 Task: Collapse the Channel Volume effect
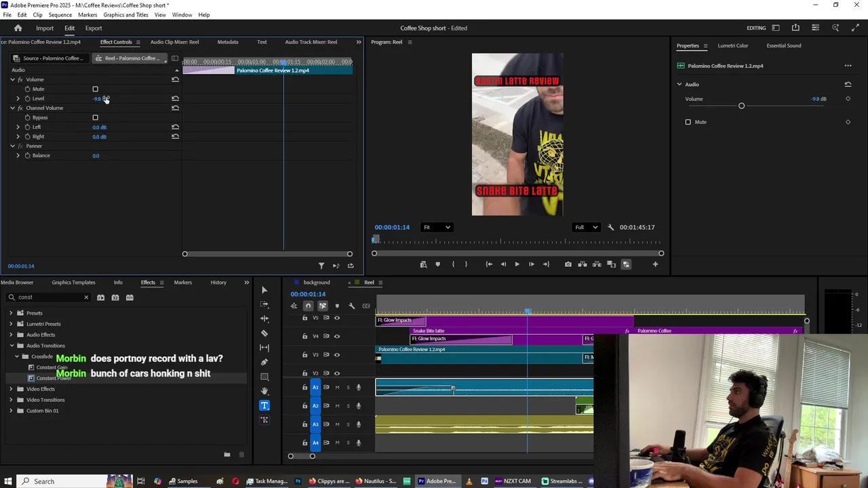click(x=12, y=108)
